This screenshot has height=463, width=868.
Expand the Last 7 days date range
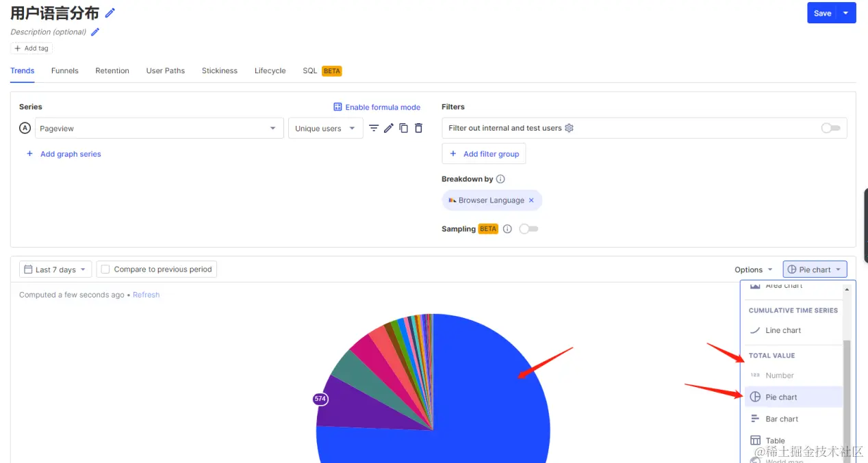click(55, 269)
